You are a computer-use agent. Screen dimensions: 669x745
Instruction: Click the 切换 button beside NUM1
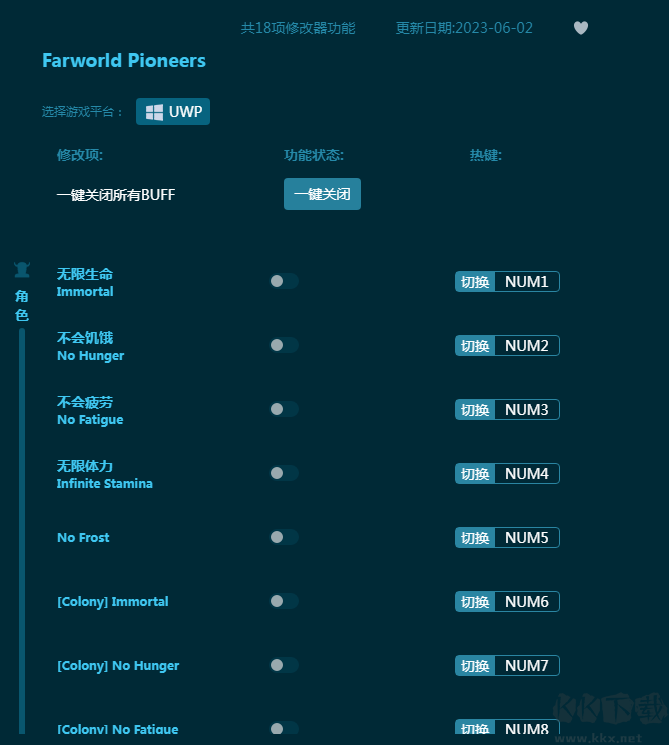pos(475,282)
